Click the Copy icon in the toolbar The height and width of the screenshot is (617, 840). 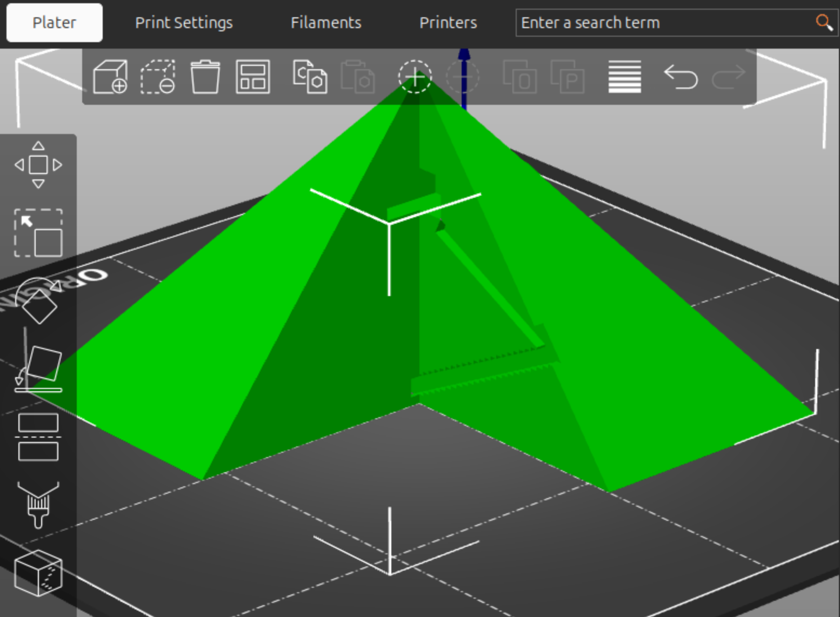311,76
